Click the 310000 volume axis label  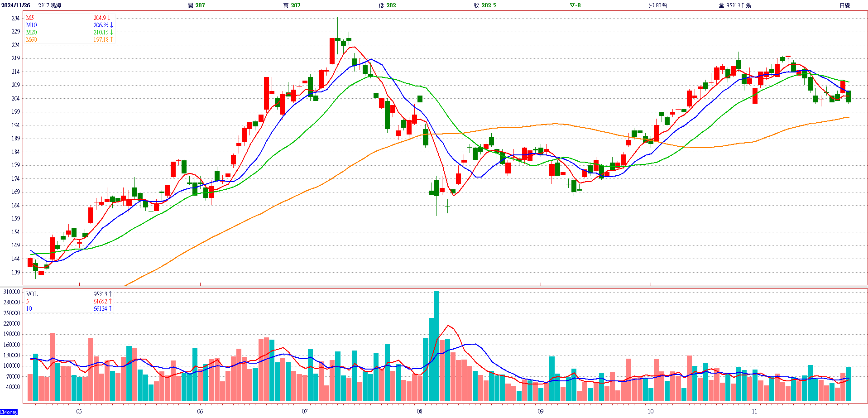pos(12,292)
